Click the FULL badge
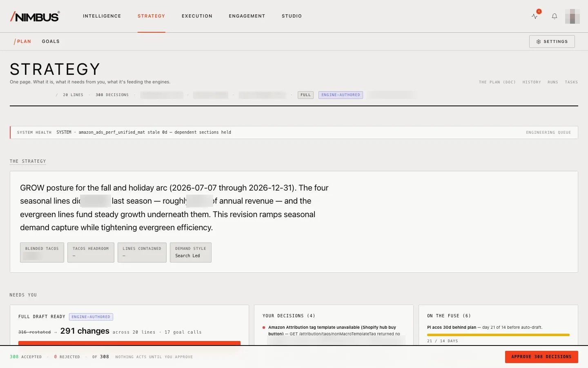This screenshot has width=588, height=368. coord(305,95)
